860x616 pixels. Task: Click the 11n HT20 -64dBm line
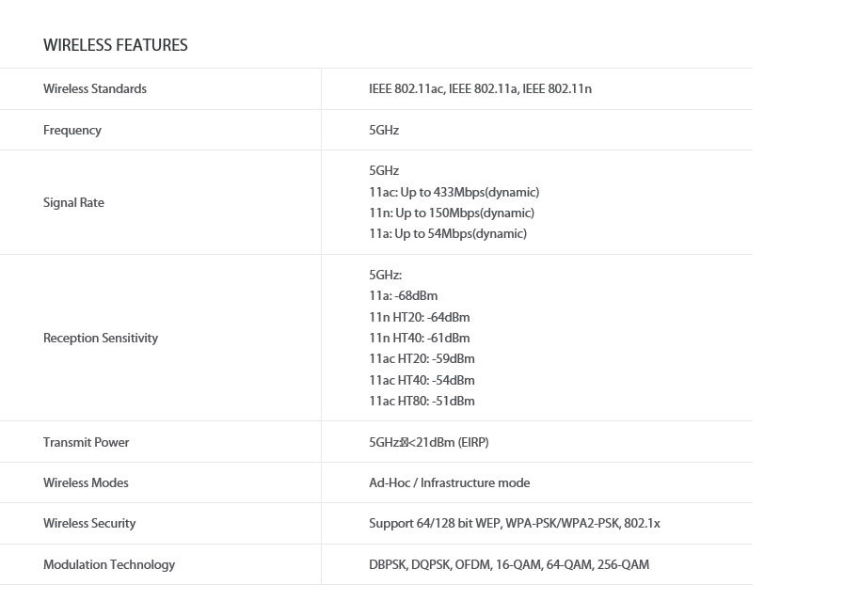(419, 318)
